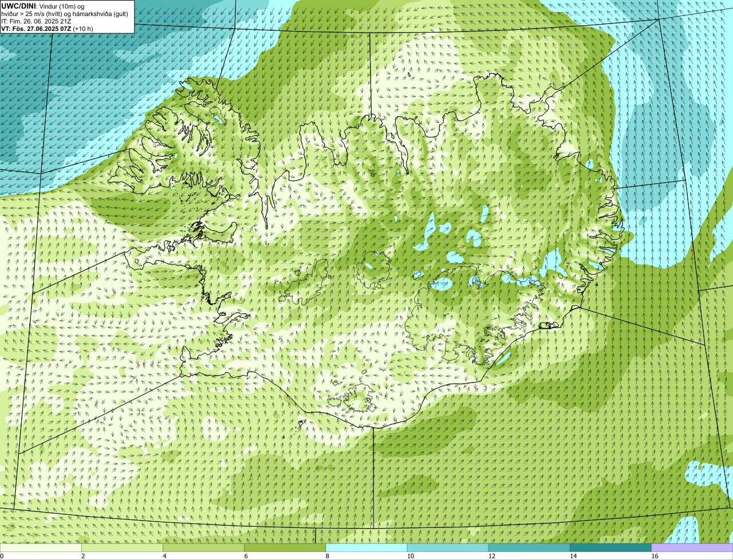Screen dimensions: 733x560
Task: Click the pale cream 0–2 m/s legend swatch
Action: point(41,547)
